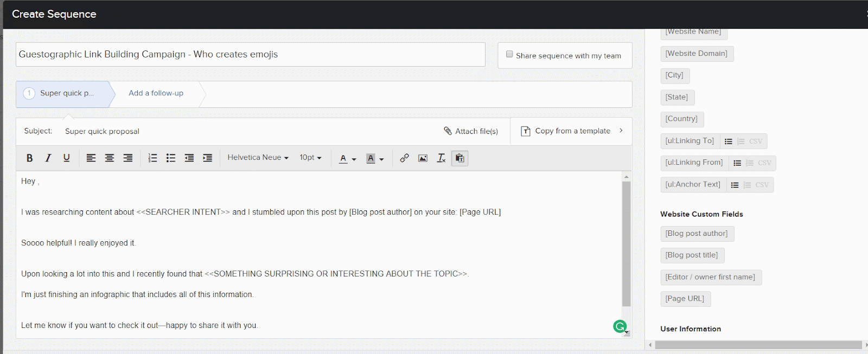Click Add a follow-up step

tap(156, 93)
